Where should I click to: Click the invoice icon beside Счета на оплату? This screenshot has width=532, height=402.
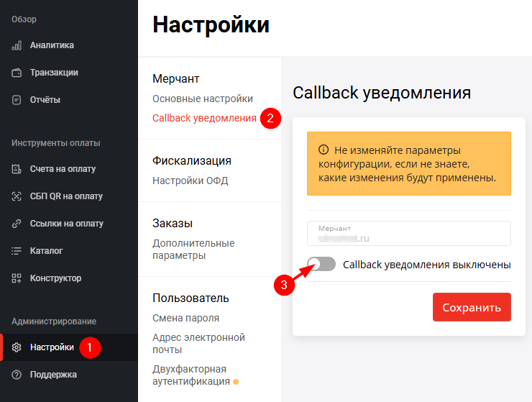tap(17, 169)
